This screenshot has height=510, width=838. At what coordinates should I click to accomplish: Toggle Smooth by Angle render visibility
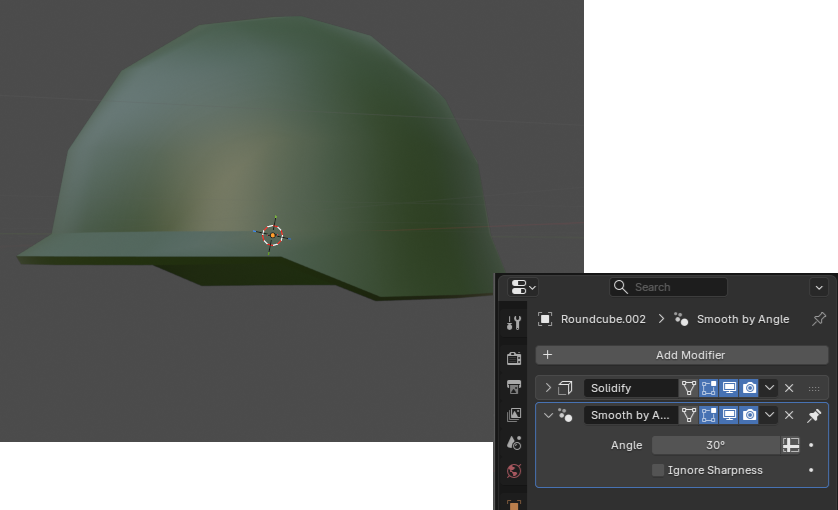749,415
